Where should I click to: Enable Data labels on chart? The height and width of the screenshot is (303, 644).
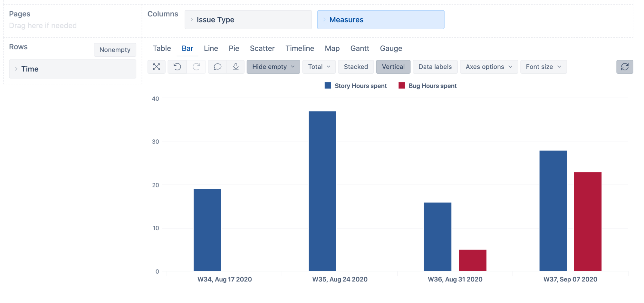tap(435, 67)
